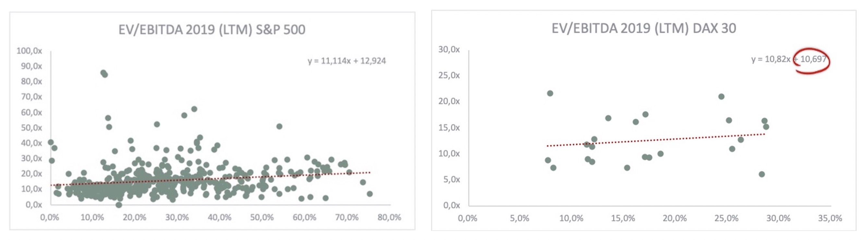Click the isolated S&P 500 point near 50x and 54%
The width and height of the screenshot is (868, 240).
point(279,126)
